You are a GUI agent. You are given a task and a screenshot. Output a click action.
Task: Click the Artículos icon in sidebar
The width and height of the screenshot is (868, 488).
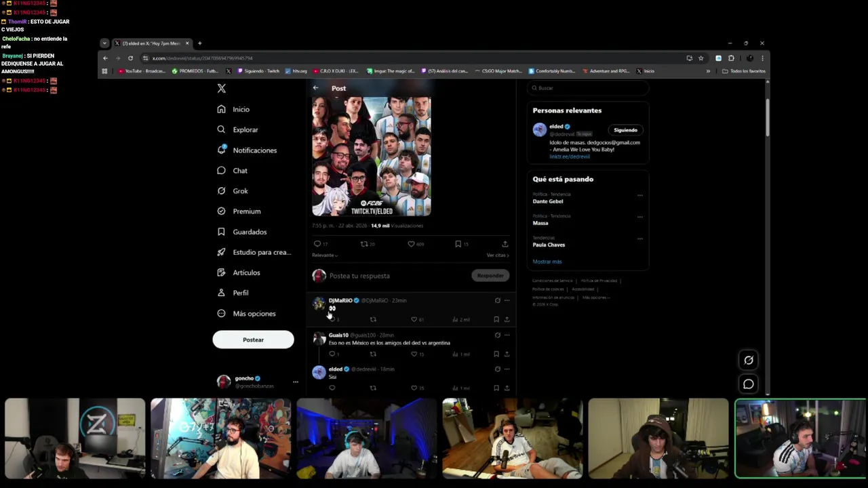point(221,272)
